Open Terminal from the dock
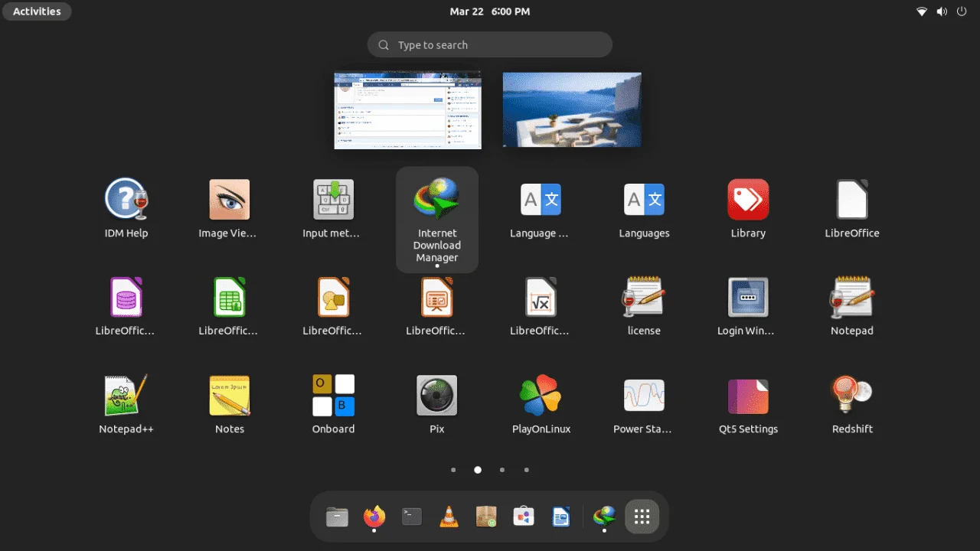The height and width of the screenshot is (551, 980). [x=412, y=517]
